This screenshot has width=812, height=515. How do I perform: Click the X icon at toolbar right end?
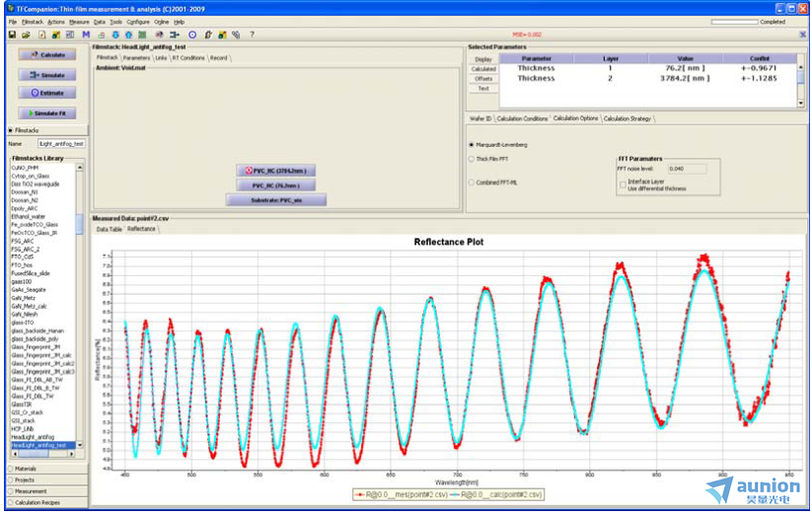pos(803,35)
